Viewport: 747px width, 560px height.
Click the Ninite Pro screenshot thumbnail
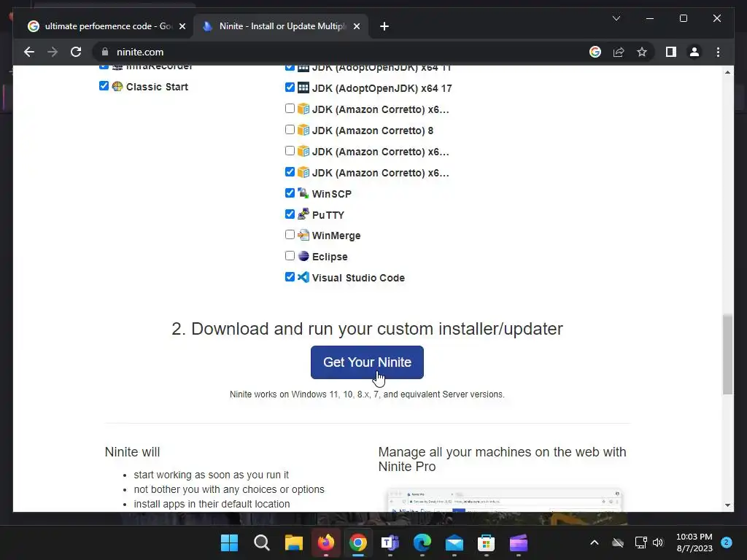(505, 500)
